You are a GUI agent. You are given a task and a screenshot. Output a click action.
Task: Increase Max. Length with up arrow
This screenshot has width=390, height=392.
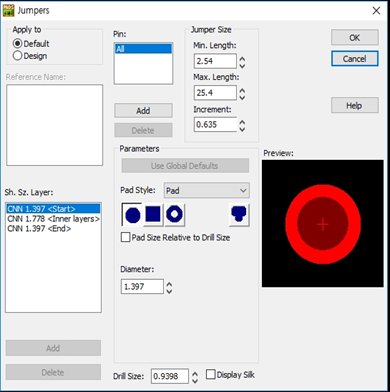[242, 90]
